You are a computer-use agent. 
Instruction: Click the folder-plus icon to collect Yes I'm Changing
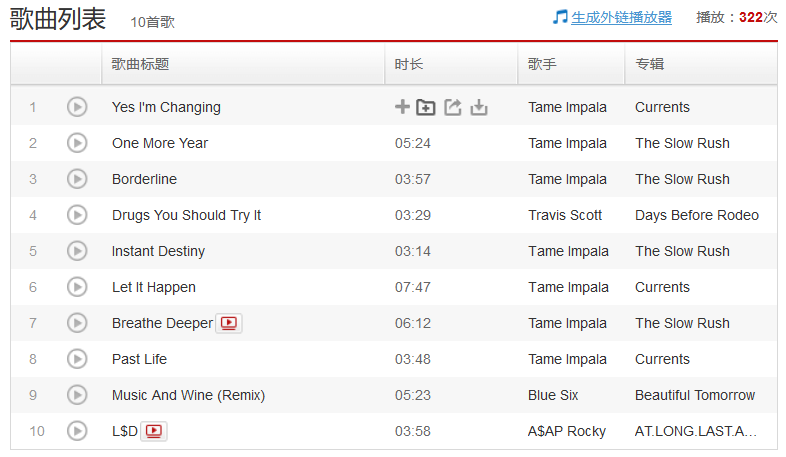(426, 107)
